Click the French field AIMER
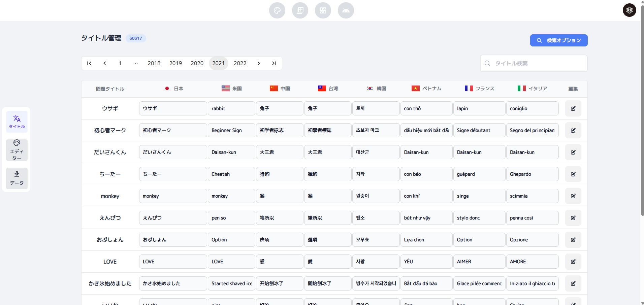This screenshot has height=305, width=644. click(x=479, y=262)
